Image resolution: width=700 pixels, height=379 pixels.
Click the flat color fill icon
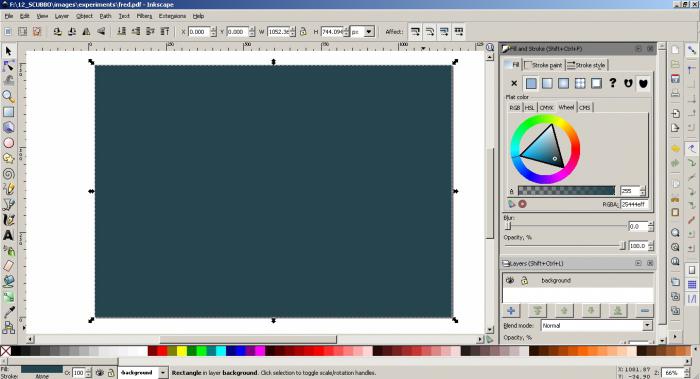pos(531,83)
